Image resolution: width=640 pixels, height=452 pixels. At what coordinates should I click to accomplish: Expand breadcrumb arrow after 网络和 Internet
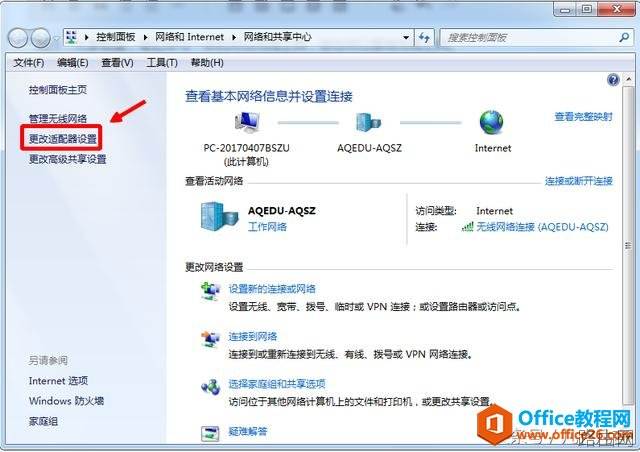(x=234, y=37)
